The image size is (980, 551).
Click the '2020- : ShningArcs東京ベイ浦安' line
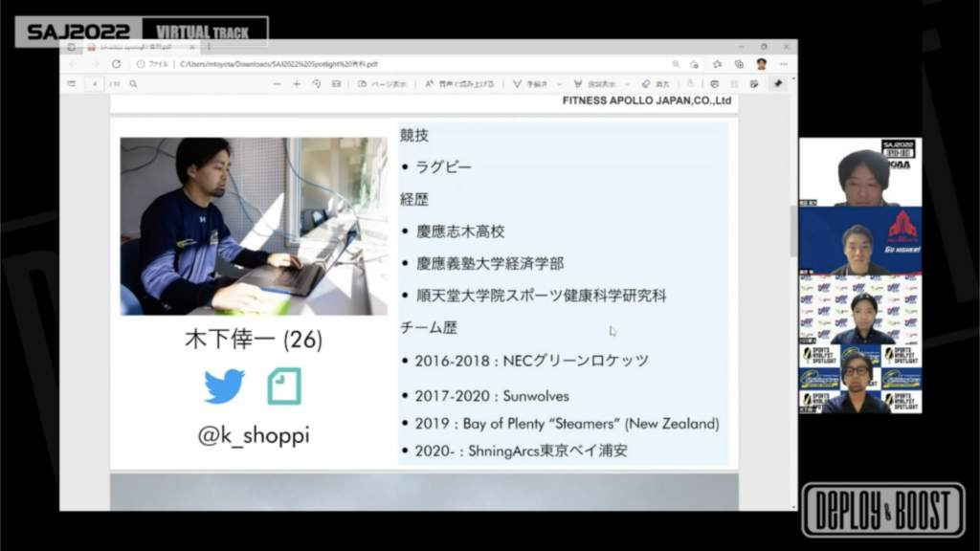[x=522, y=451]
